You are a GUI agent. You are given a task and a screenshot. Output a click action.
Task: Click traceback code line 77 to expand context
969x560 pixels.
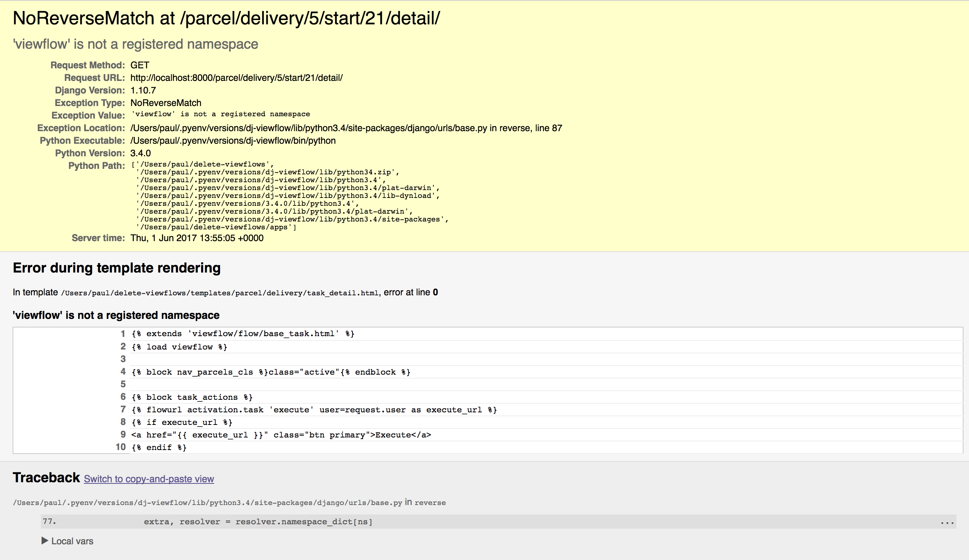258,522
